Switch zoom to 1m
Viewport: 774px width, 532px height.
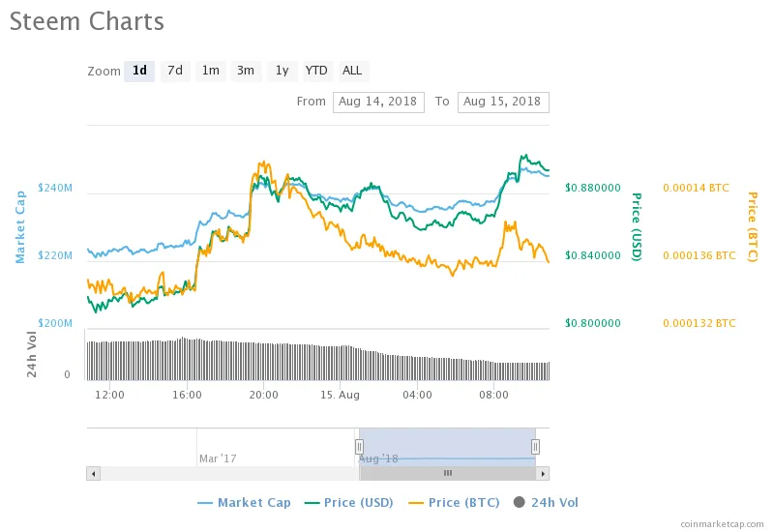(x=211, y=71)
